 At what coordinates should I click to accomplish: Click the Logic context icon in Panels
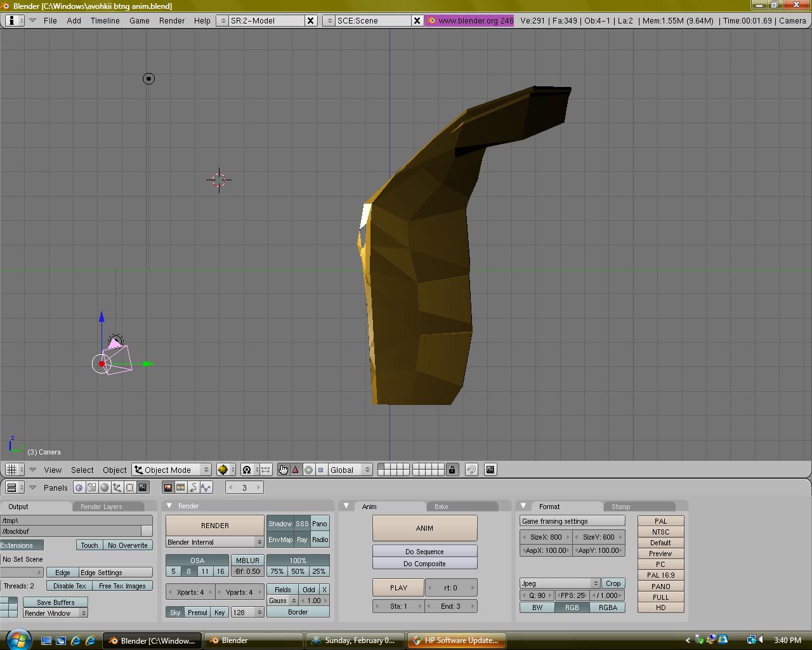[x=79, y=487]
